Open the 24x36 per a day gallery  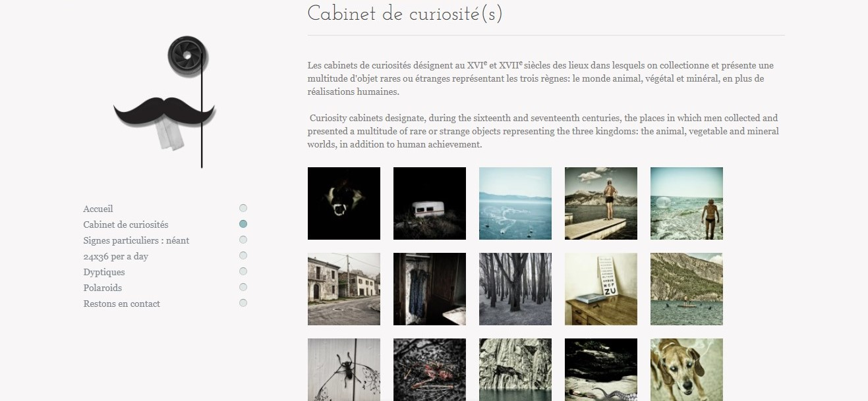115,256
